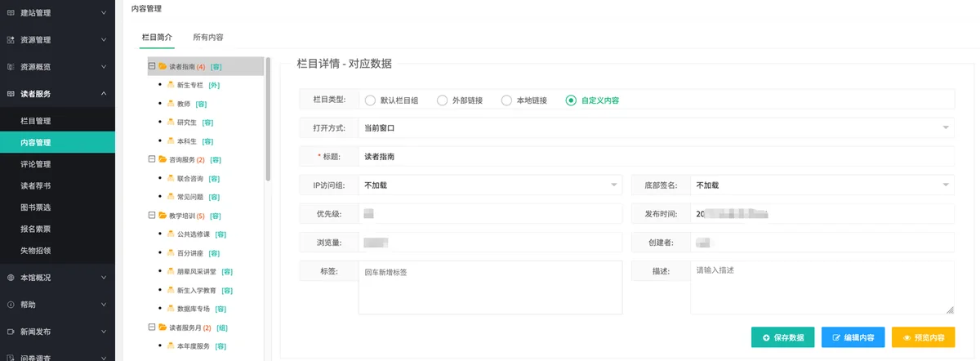Click the file icon beside 联合咨询
The width and height of the screenshot is (980, 361).
tap(170, 178)
